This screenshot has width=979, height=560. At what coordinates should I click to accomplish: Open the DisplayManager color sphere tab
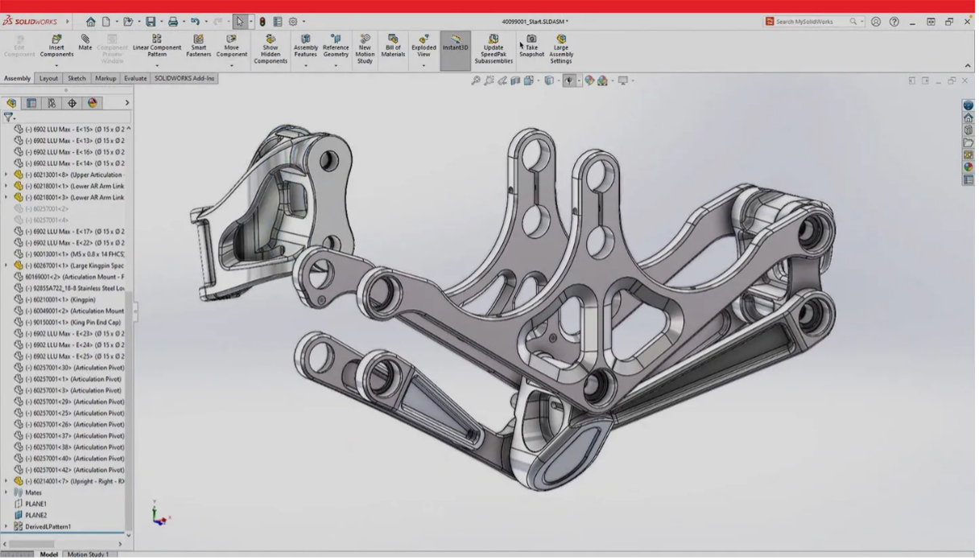tap(92, 103)
